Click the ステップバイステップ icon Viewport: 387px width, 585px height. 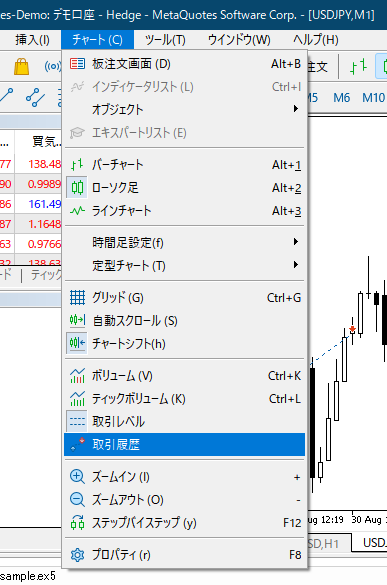77,523
